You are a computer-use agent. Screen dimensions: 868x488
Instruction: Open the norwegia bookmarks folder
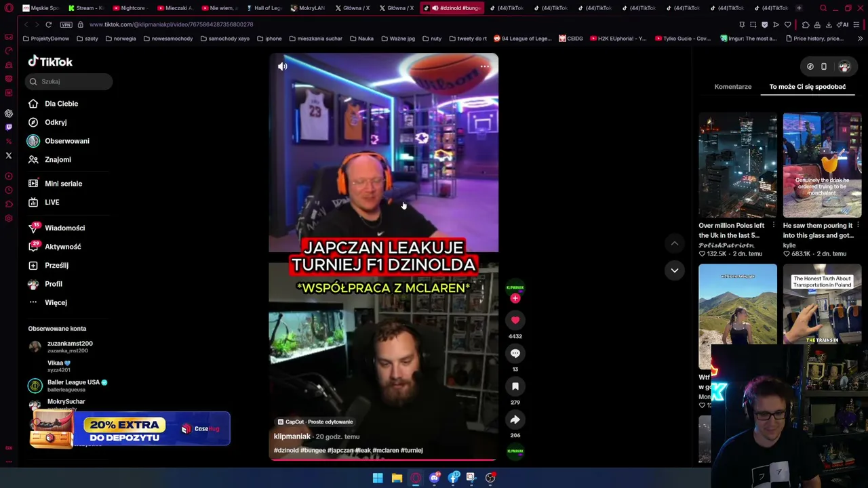[120, 39]
